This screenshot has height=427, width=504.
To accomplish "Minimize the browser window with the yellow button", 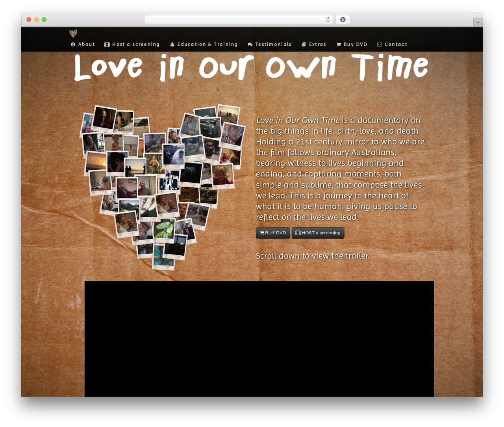I will pyautogui.click(x=37, y=20).
